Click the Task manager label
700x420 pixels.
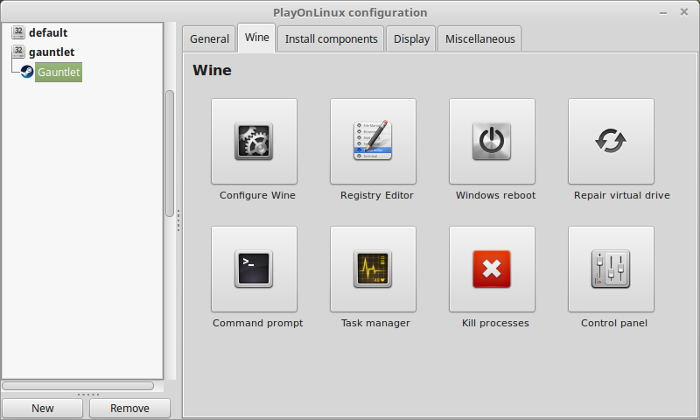tap(375, 323)
